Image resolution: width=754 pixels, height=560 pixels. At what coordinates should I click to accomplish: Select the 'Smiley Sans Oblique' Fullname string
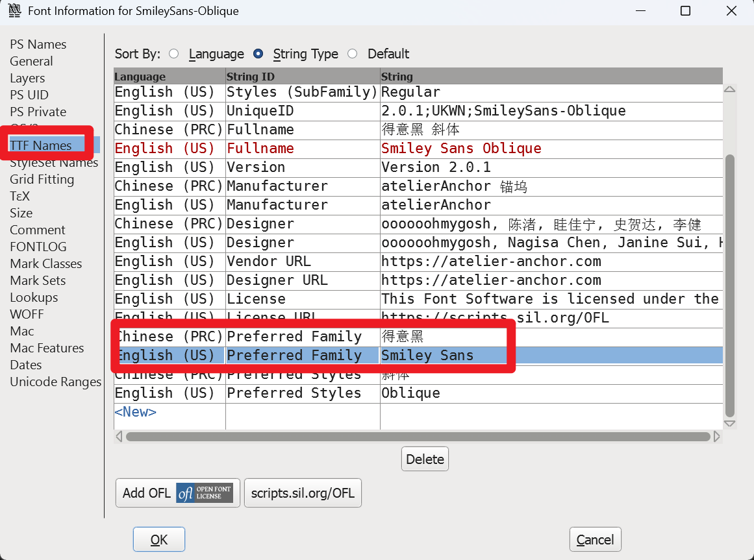point(551,149)
